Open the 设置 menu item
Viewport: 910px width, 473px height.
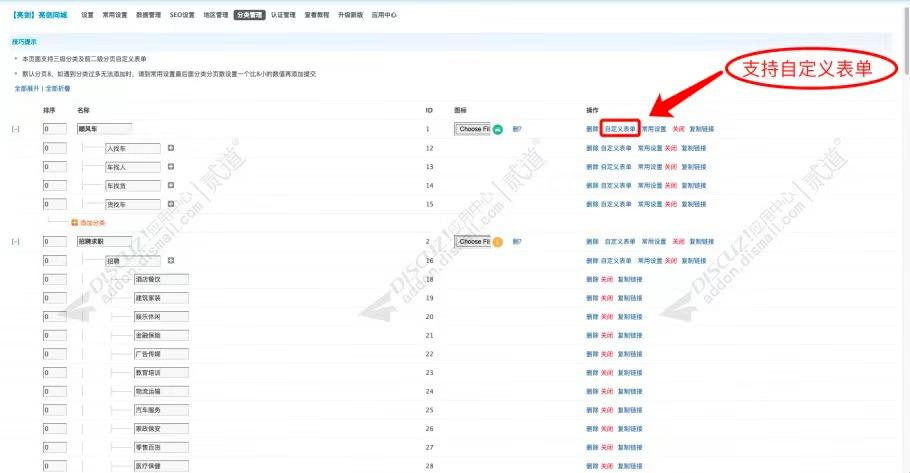87,15
